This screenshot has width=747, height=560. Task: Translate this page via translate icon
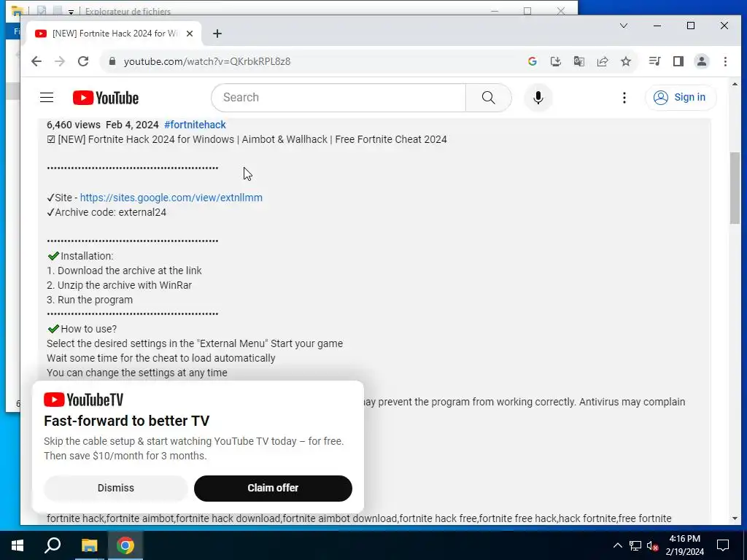click(x=578, y=61)
